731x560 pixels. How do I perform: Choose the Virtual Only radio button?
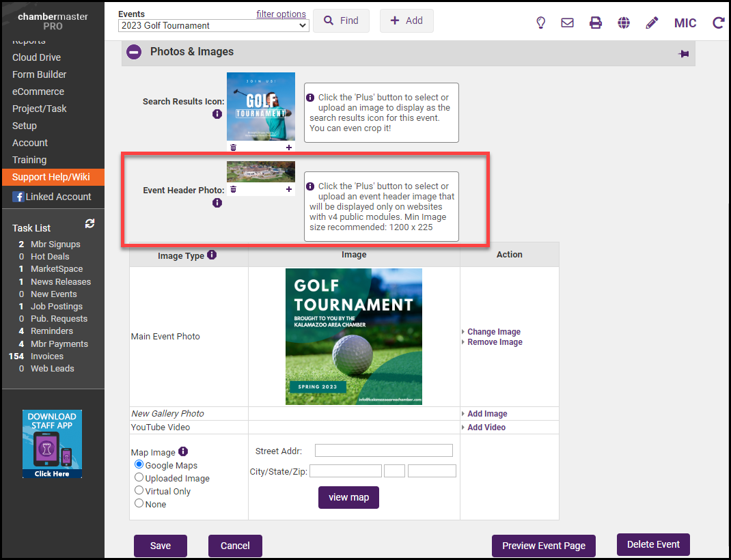139,490
